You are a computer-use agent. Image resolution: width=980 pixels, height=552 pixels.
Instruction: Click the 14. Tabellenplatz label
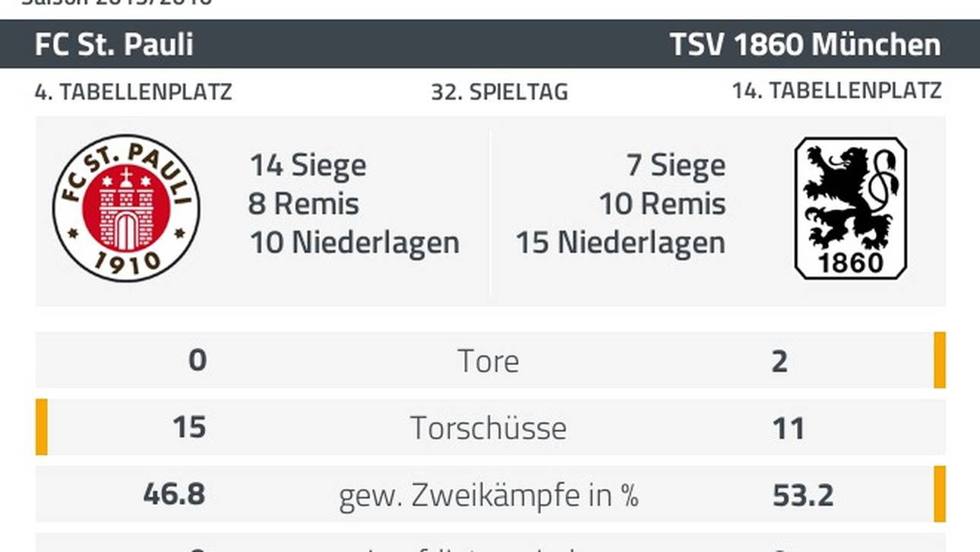pyautogui.click(x=836, y=91)
